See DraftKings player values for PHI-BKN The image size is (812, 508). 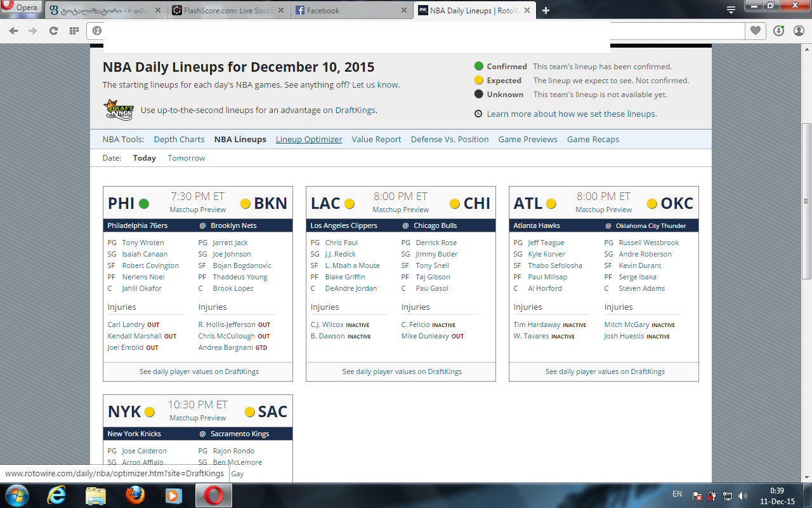coord(199,371)
